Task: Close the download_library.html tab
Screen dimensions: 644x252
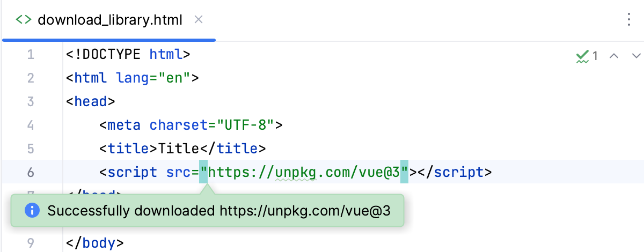Action: tap(198, 20)
